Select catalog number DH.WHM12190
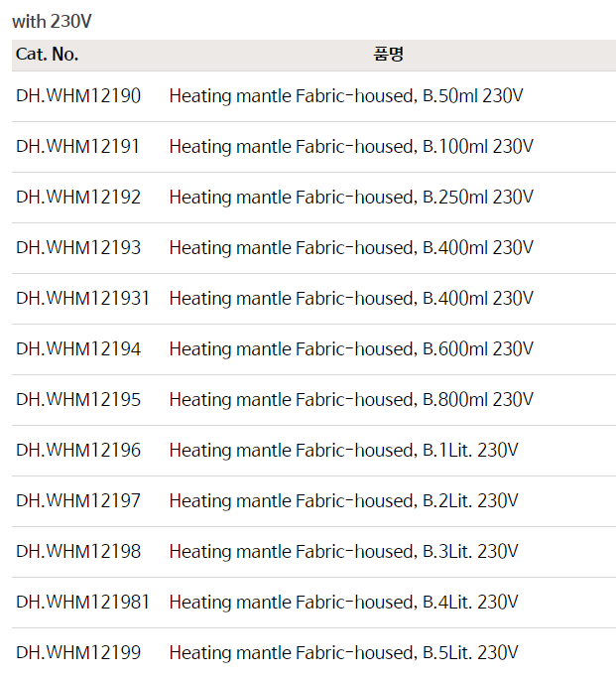Viewport: 616px width, 678px height. [78, 96]
